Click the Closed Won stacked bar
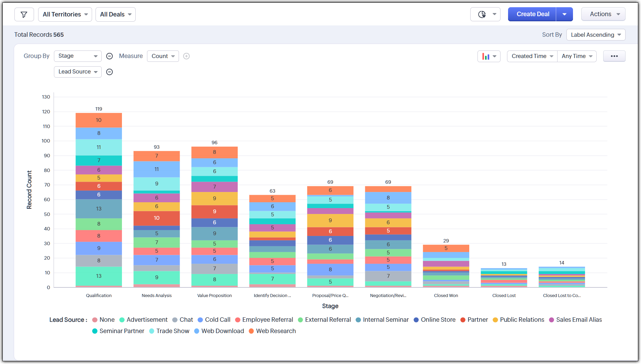641x364 pixels. [446, 266]
